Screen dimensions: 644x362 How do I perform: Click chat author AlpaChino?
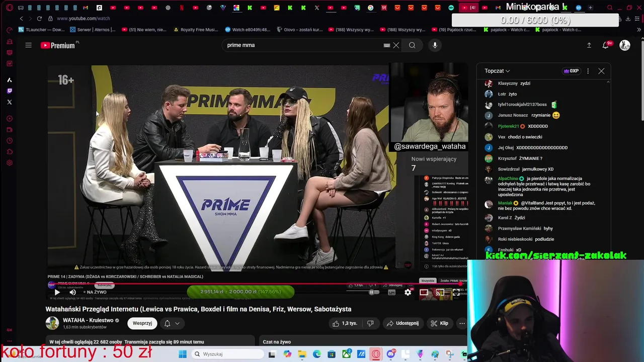508,178
